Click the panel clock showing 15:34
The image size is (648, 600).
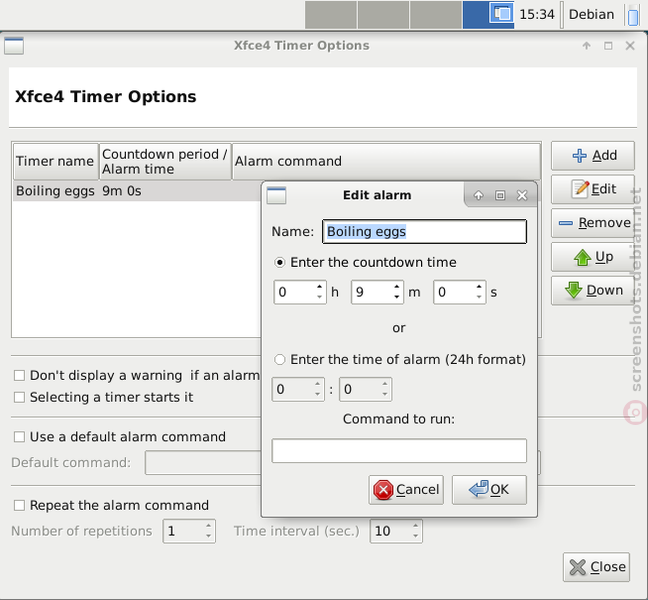click(537, 14)
